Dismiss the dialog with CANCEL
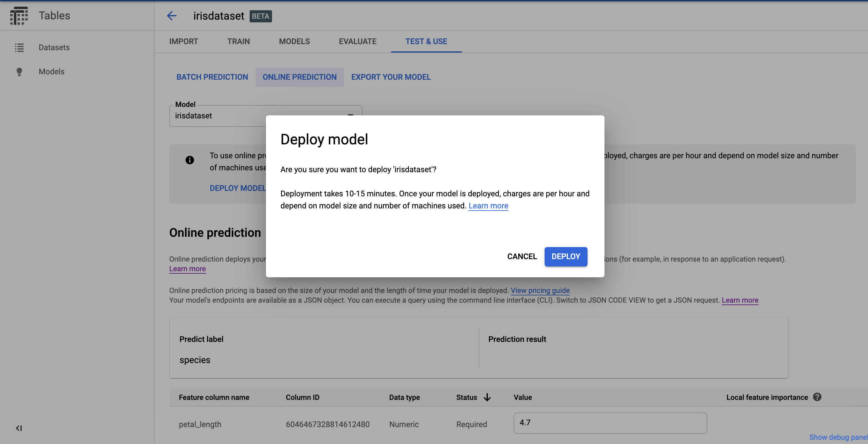 (522, 256)
